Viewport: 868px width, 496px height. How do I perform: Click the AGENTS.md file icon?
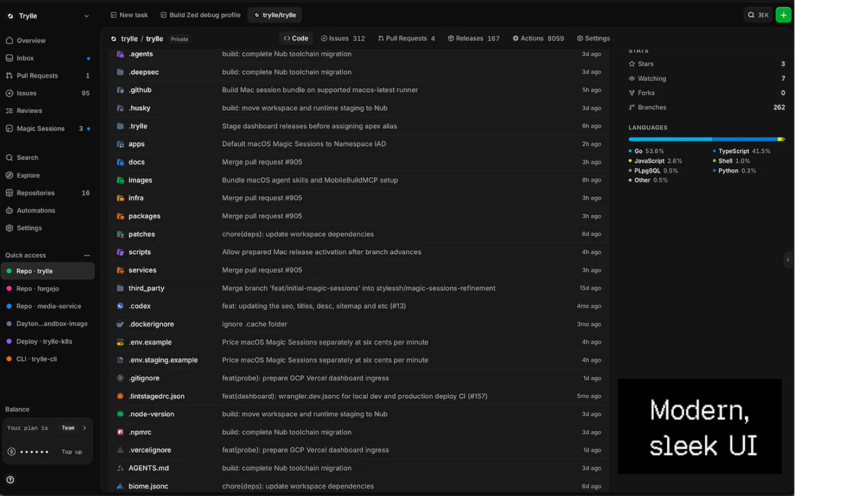coord(120,468)
